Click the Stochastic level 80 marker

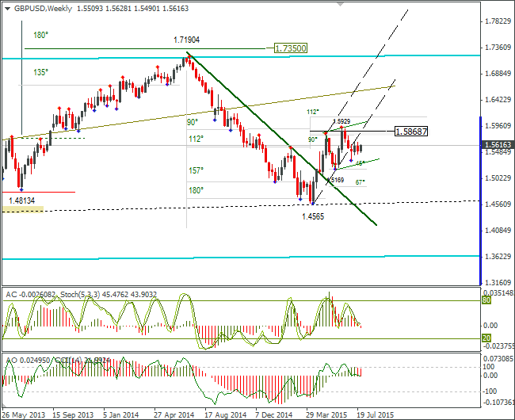[x=486, y=300]
